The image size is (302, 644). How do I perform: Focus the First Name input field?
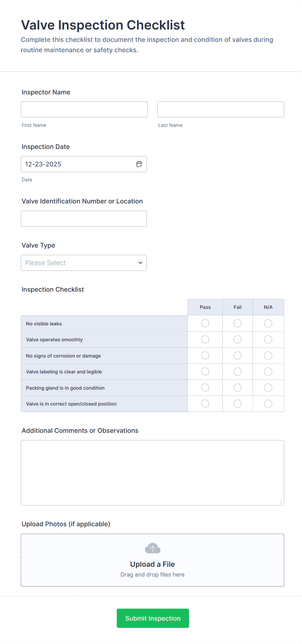[x=84, y=110]
